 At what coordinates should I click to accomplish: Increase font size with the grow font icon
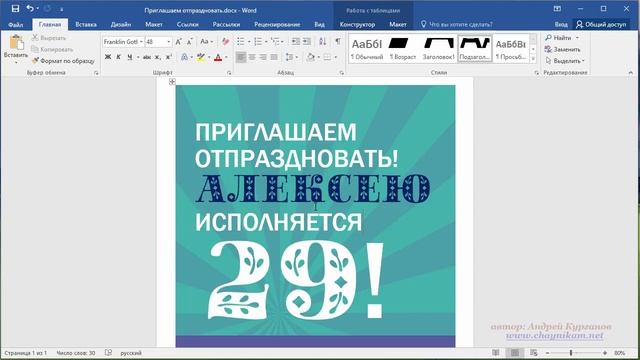[178, 42]
